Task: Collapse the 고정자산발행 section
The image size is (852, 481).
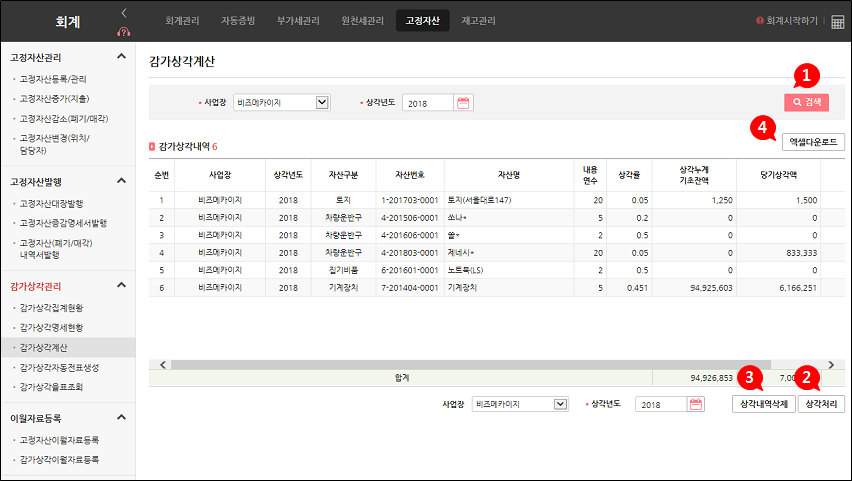Action: 122,180
